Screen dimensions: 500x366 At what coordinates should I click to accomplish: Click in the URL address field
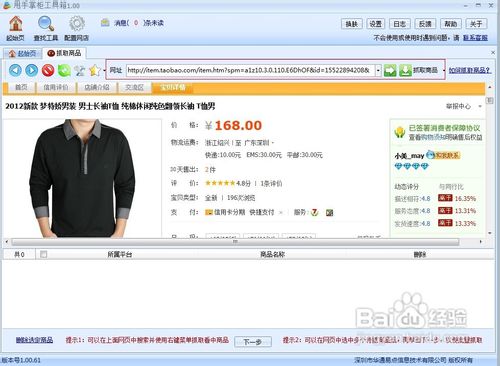(x=251, y=70)
